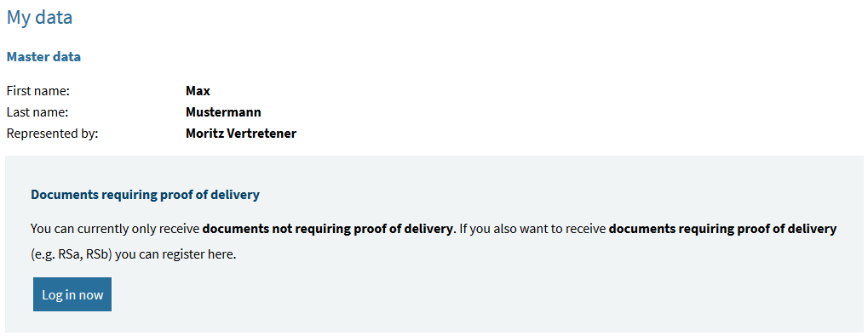This screenshot has height=336, width=868.
Task: Click bold paragraph text documents requiring proof of delivery
Action: pos(722,229)
